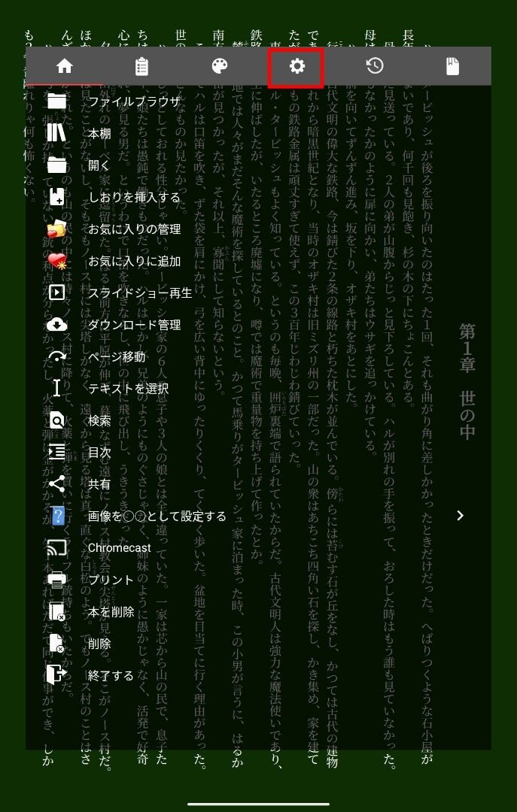Click the お気に入りの管理 star folder icon
The height and width of the screenshot is (812, 517).
56,229
